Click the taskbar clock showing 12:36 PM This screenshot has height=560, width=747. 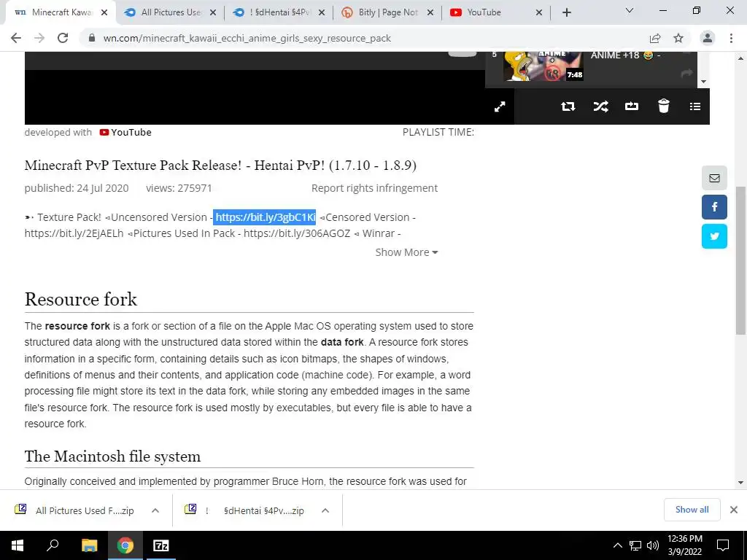684,545
